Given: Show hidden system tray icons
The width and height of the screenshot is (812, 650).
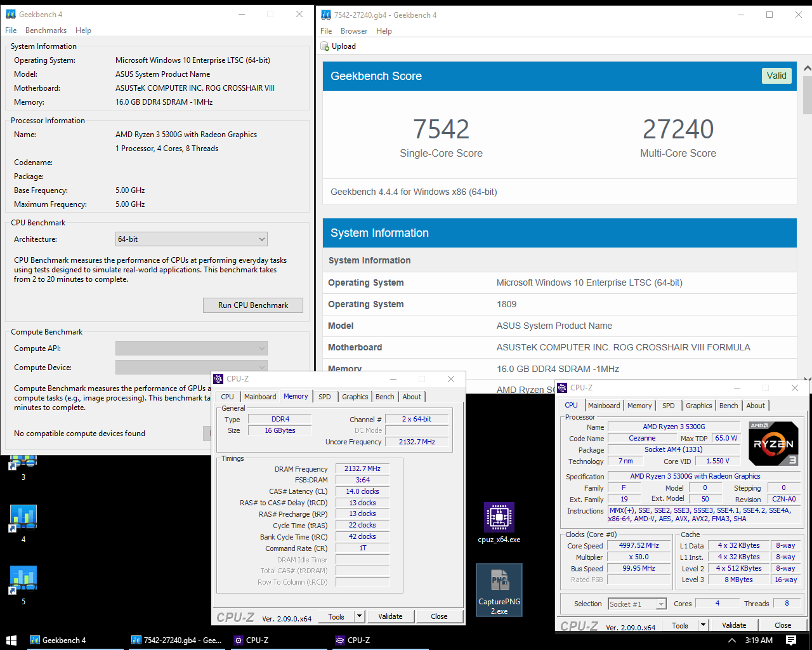Looking at the screenshot, I should coord(732,640).
